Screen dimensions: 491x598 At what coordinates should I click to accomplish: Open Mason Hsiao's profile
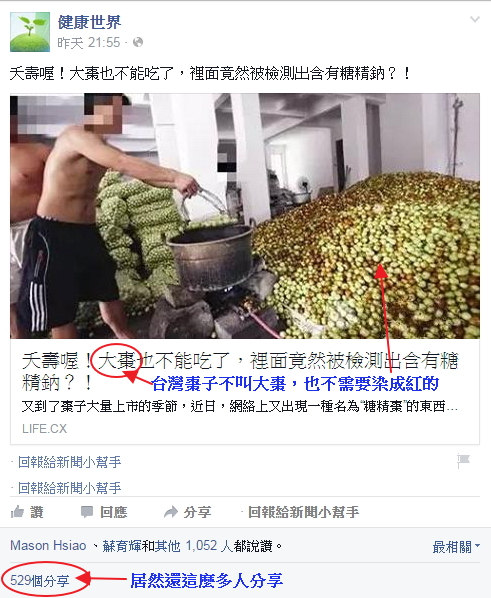click(x=48, y=546)
